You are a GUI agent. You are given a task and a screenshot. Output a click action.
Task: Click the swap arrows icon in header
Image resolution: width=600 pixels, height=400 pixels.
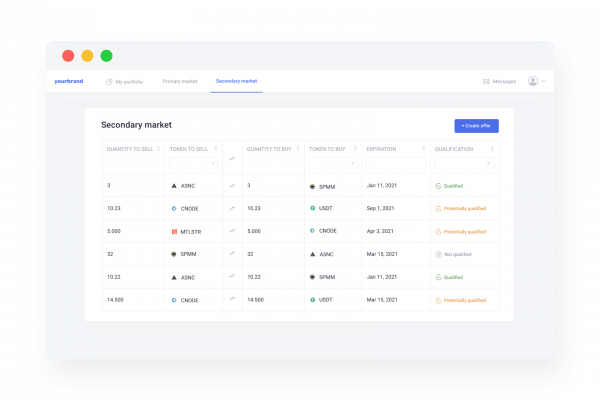(x=232, y=157)
